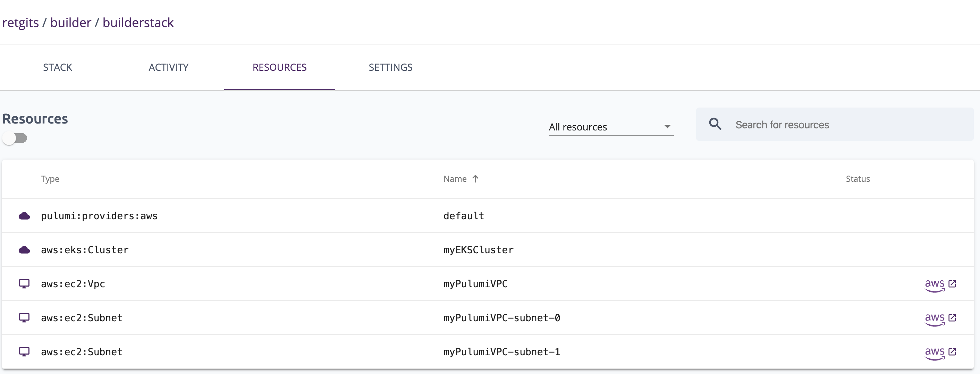Click the monitor icon in myPulumiVPC-subnet-1 row
The width and height of the screenshot is (980, 374).
24,351
